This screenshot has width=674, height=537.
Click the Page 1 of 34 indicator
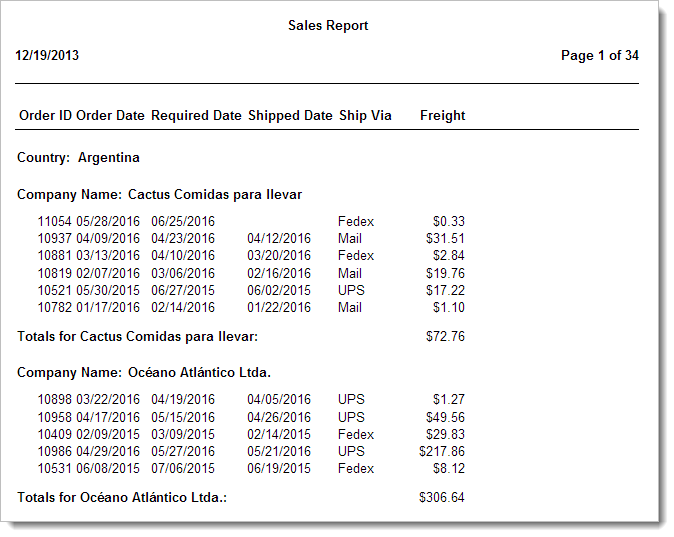[600, 55]
